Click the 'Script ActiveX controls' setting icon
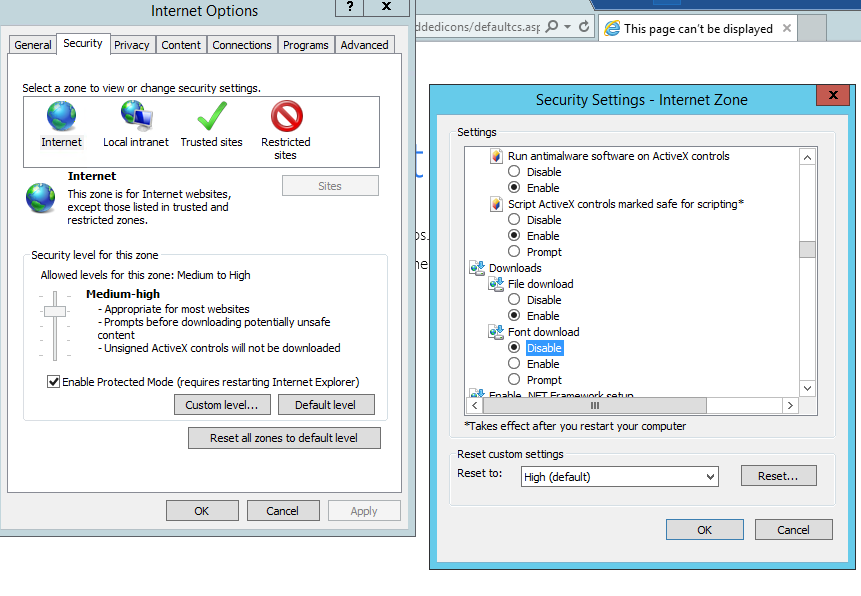 (x=496, y=204)
